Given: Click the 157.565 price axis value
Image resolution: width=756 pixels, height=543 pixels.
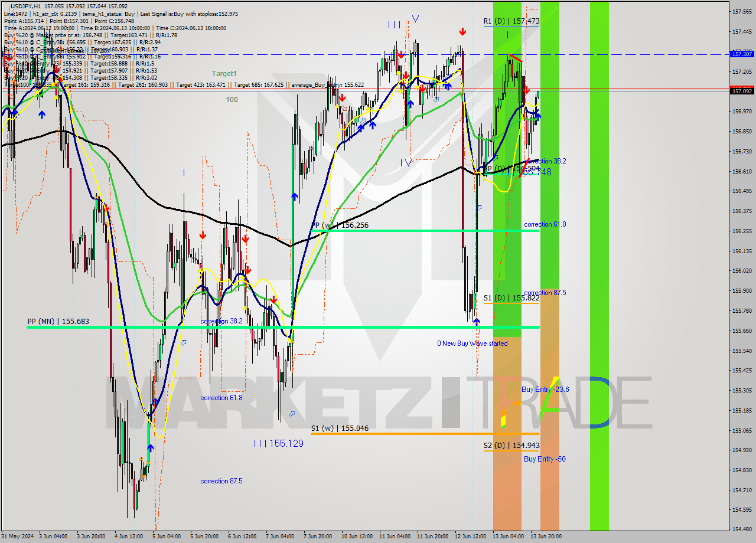Looking at the screenshot, I should 742,12.
